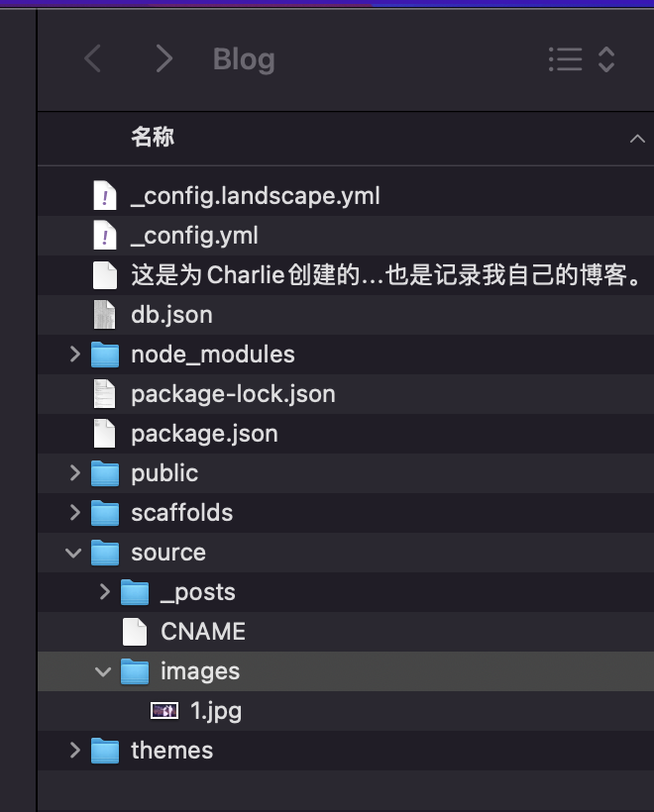The height and width of the screenshot is (812, 654).
Task: Expand the _posts folder
Action: [104, 592]
